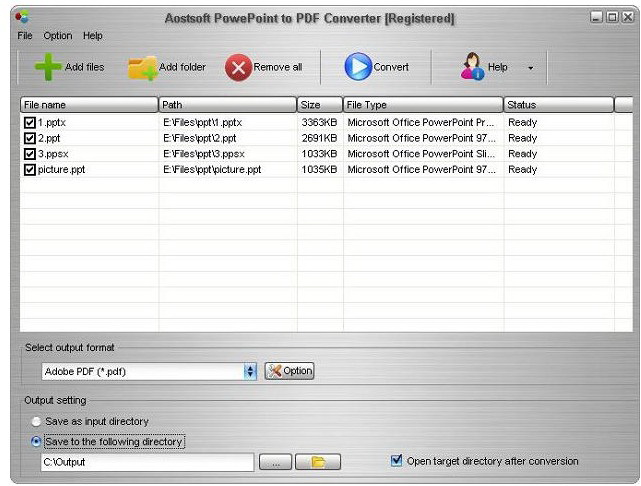This screenshot has width=641, height=486.
Task: Toggle Open target directory after conversion checkbox
Action: click(x=397, y=461)
